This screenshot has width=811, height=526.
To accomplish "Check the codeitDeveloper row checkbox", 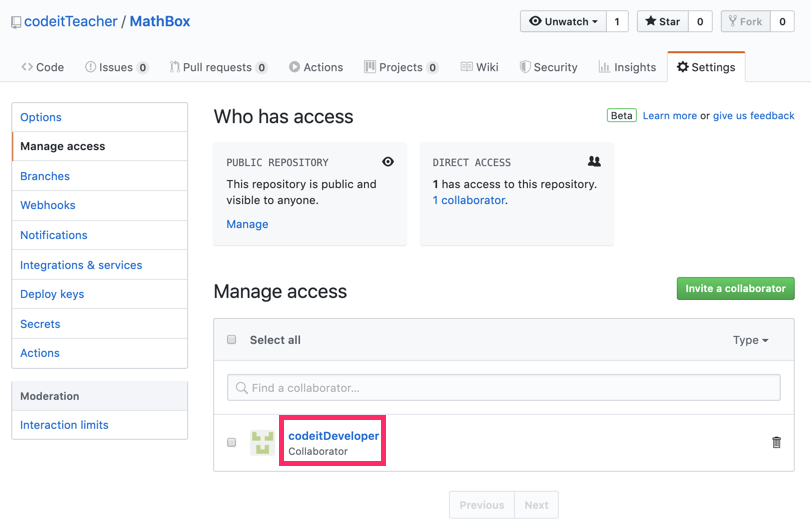I will point(232,442).
